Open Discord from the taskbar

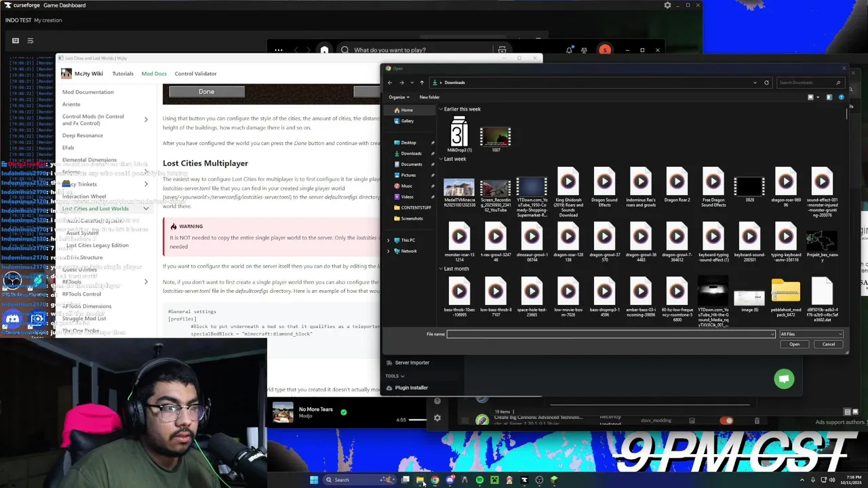point(450,480)
